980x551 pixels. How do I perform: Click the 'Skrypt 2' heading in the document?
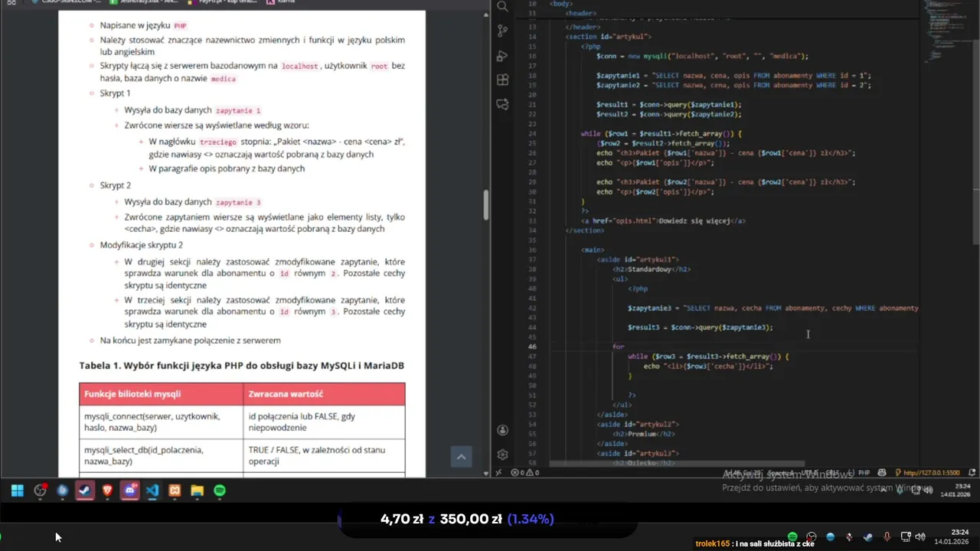click(x=115, y=185)
